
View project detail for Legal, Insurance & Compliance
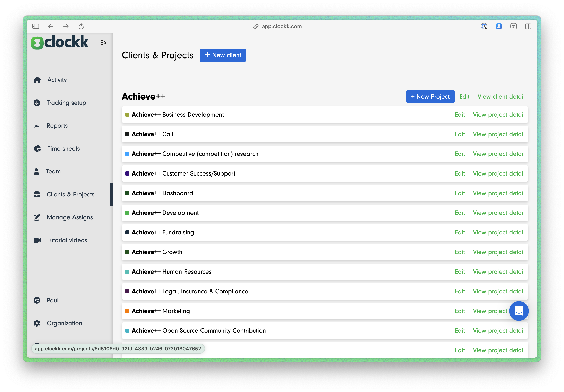(x=499, y=291)
